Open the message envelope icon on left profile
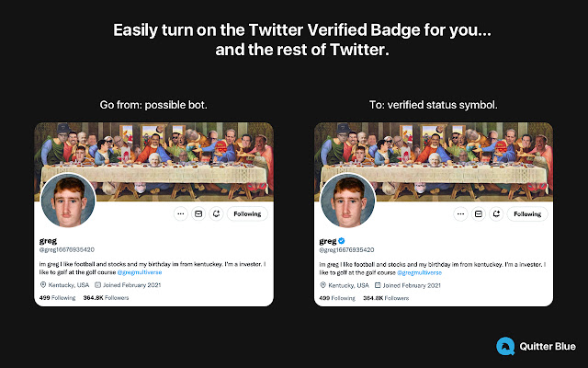588x368 pixels. [197, 213]
